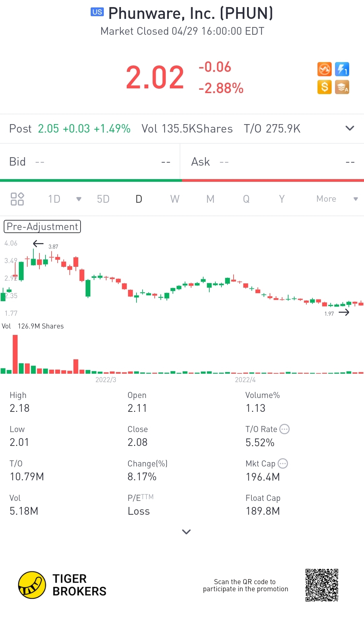Expand more stock details chevron below stats
Viewport: 364px width, 626px height.
pyautogui.click(x=186, y=532)
